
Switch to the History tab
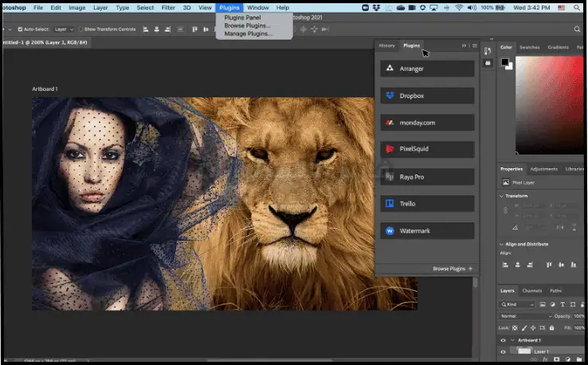386,45
